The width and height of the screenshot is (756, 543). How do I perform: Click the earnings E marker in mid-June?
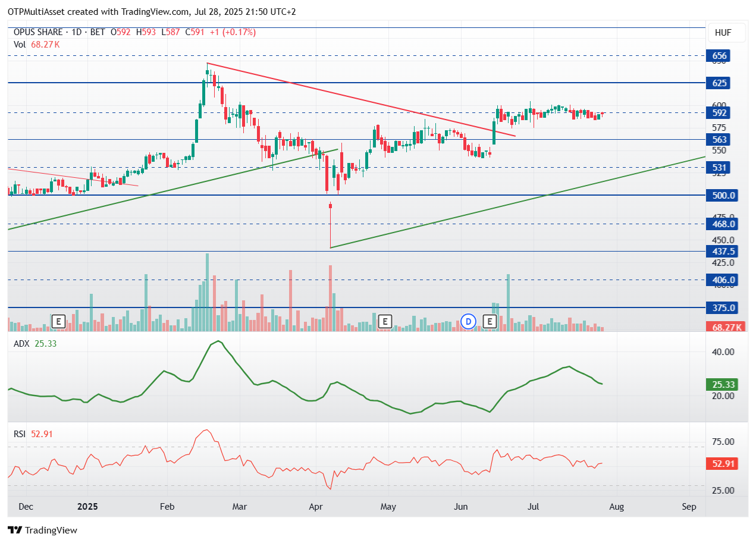point(490,322)
